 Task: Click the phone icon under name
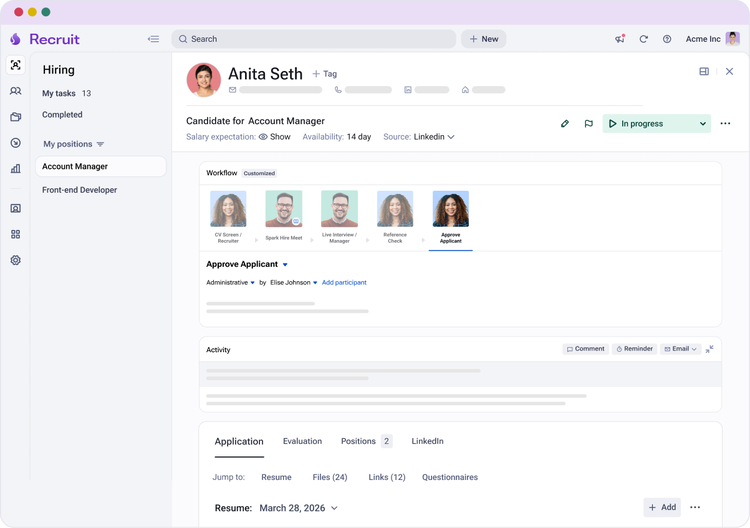click(338, 89)
